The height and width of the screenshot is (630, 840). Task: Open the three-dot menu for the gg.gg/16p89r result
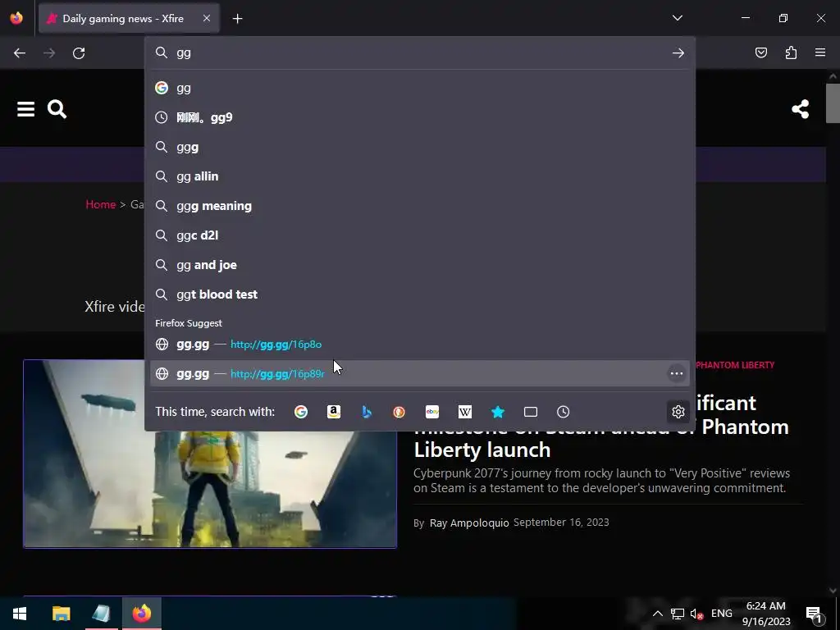coord(677,373)
